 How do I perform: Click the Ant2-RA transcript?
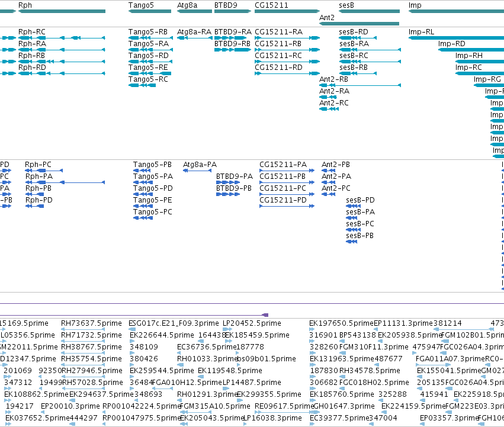pos(328,97)
